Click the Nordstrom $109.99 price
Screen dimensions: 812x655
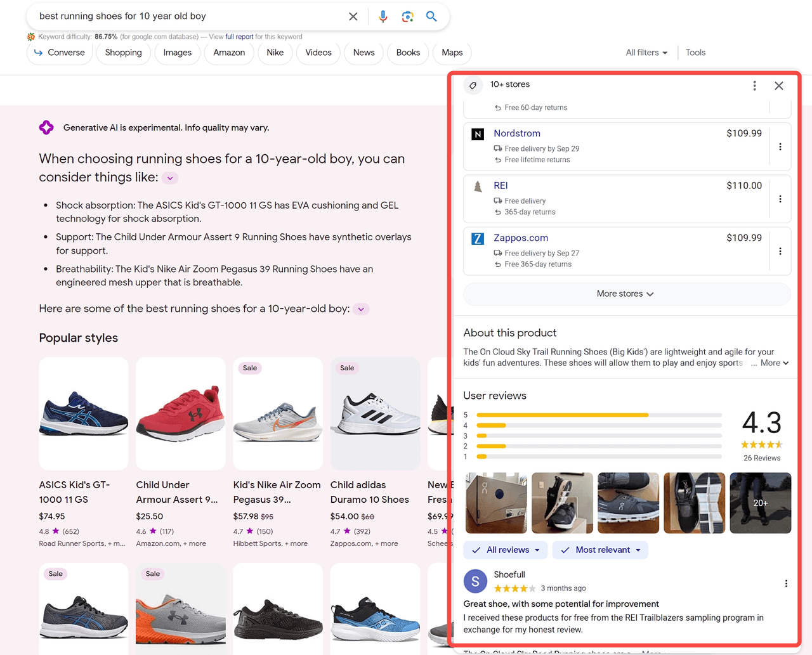coord(744,133)
